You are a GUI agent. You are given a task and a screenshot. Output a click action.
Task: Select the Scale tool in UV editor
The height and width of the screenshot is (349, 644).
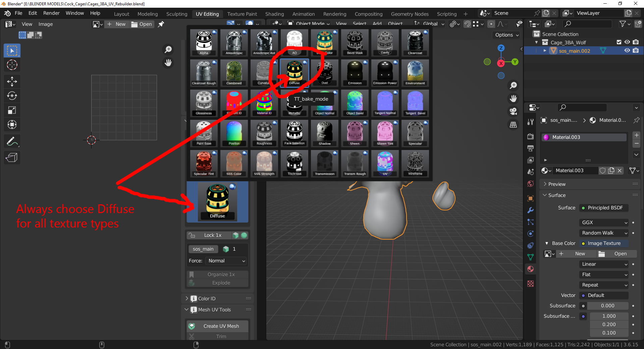coord(12,110)
